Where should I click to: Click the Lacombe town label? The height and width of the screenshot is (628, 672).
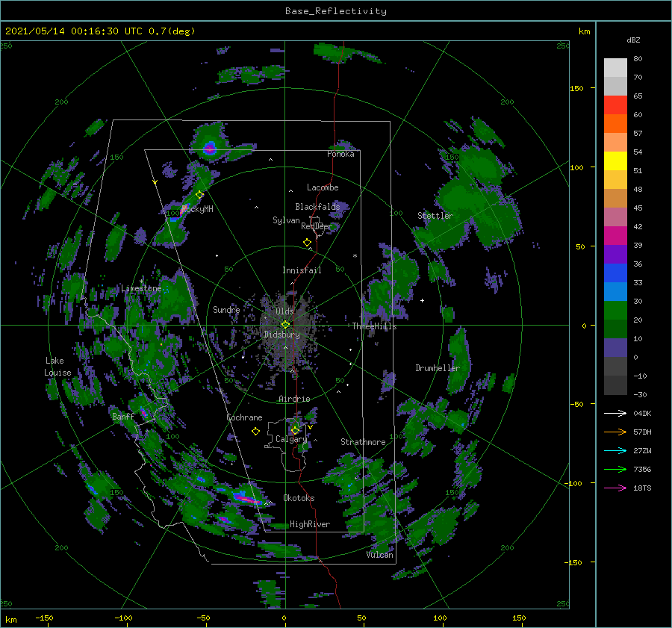click(323, 187)
